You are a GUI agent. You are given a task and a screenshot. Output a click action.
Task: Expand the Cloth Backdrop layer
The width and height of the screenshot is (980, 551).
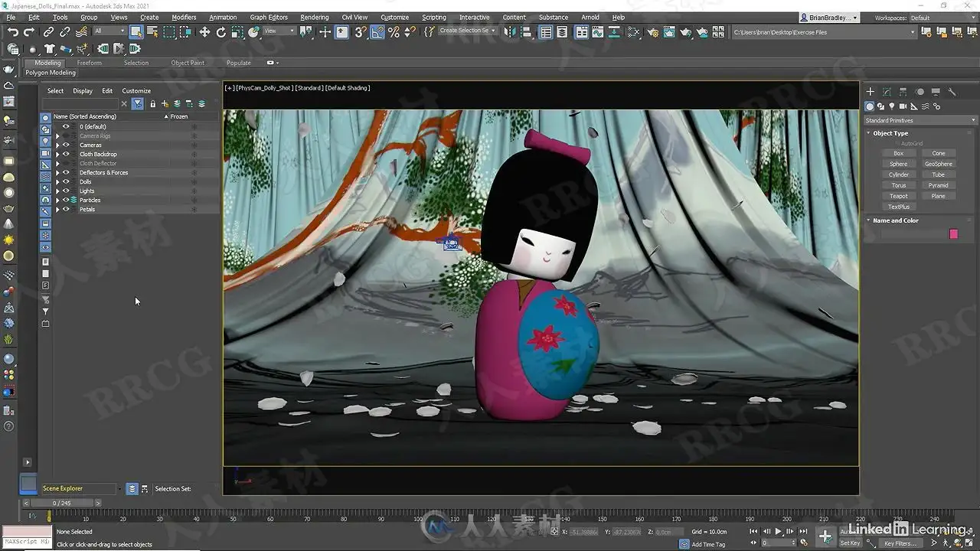pyautogui.click(x=57, y=154)
